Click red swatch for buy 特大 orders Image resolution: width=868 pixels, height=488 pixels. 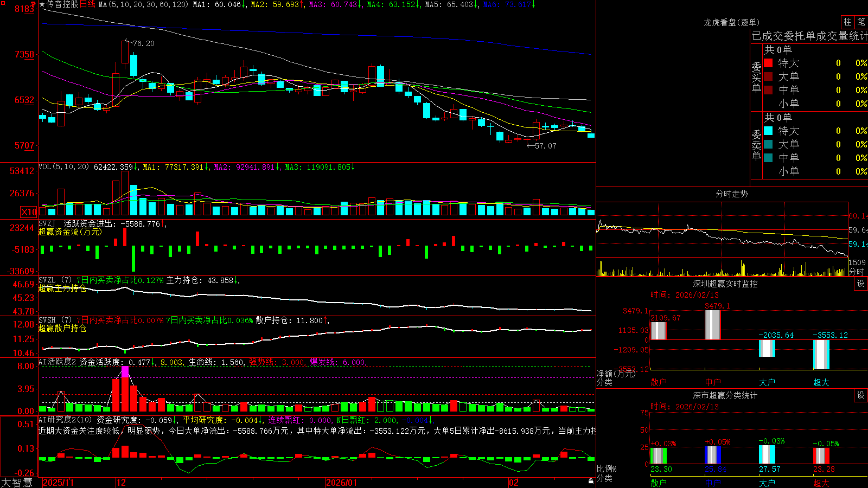coord(768,63)
